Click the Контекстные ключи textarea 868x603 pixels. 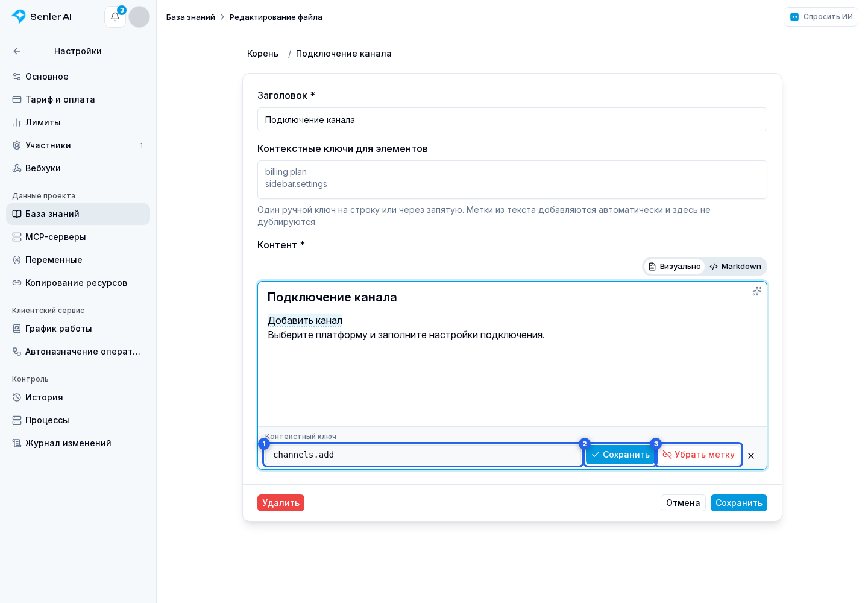[x=512, y=180]
